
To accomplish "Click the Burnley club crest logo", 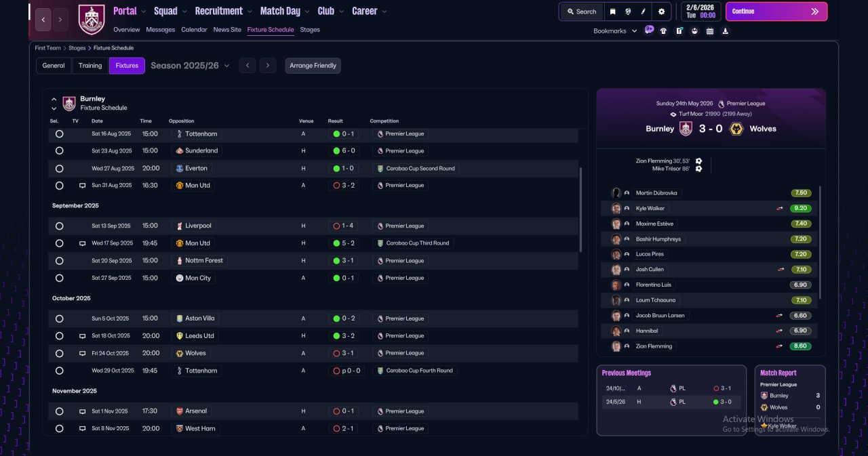I will coord(92,20).
